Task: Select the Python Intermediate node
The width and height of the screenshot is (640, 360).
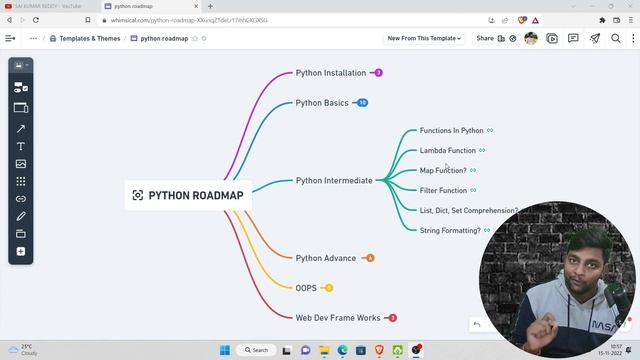Action: [x=334, y=180]
